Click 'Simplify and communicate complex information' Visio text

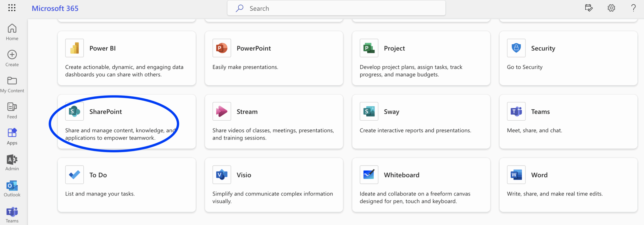[273, 198]
